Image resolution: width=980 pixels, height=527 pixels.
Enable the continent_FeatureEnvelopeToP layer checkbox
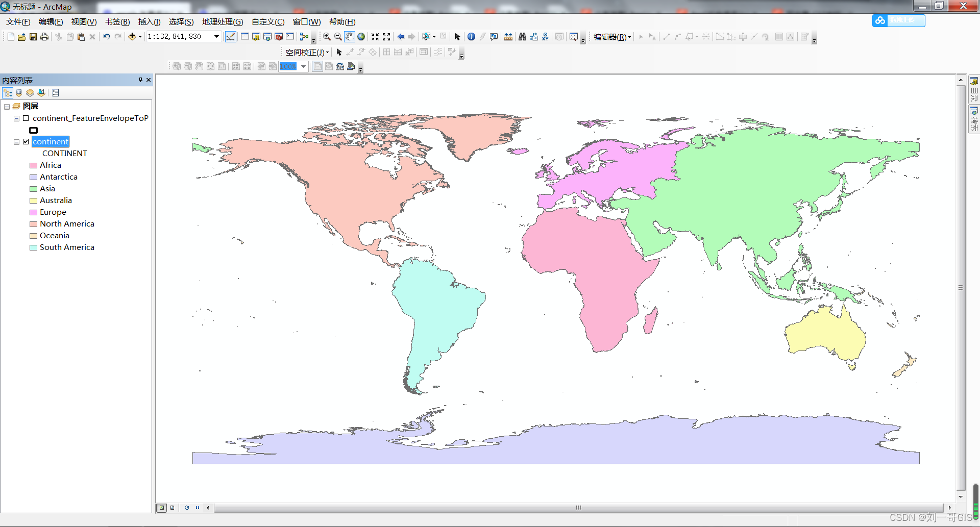[26, 118]
